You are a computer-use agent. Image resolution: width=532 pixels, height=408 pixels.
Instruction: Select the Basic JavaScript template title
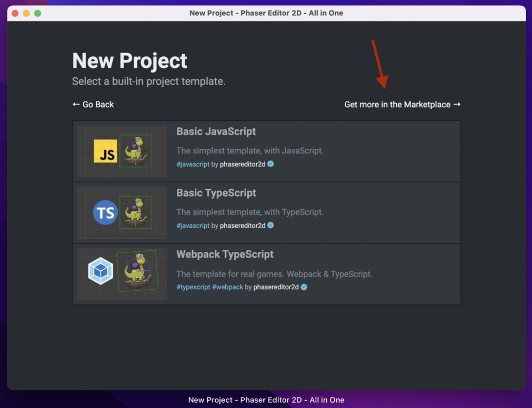[x=216, y=131]
